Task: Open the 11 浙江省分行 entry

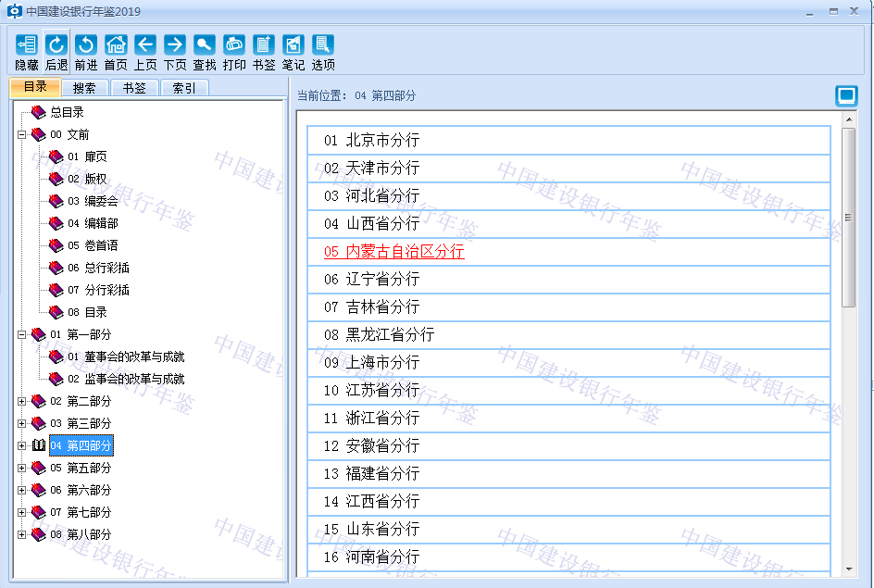Action: pos(568,419)
